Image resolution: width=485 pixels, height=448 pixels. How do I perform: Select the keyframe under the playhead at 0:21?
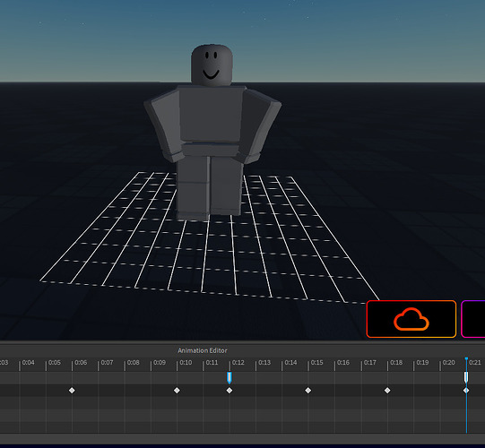tap(466, 390)
